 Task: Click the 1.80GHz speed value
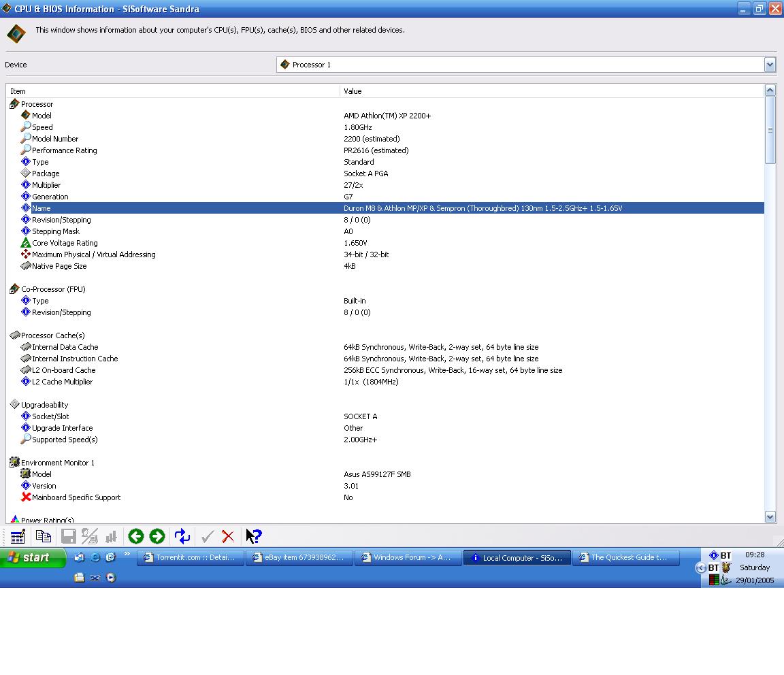point(357,127)
